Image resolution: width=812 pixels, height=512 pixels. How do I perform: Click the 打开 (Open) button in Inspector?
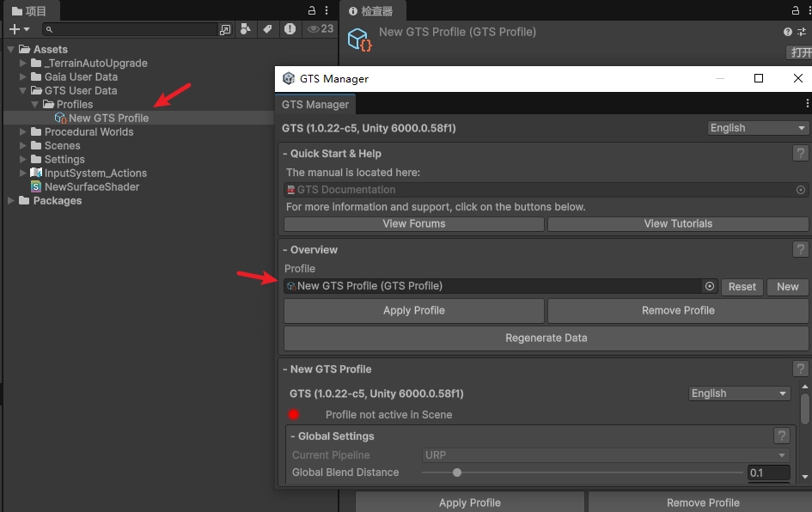pyautogui.click(x=800, y=52)
